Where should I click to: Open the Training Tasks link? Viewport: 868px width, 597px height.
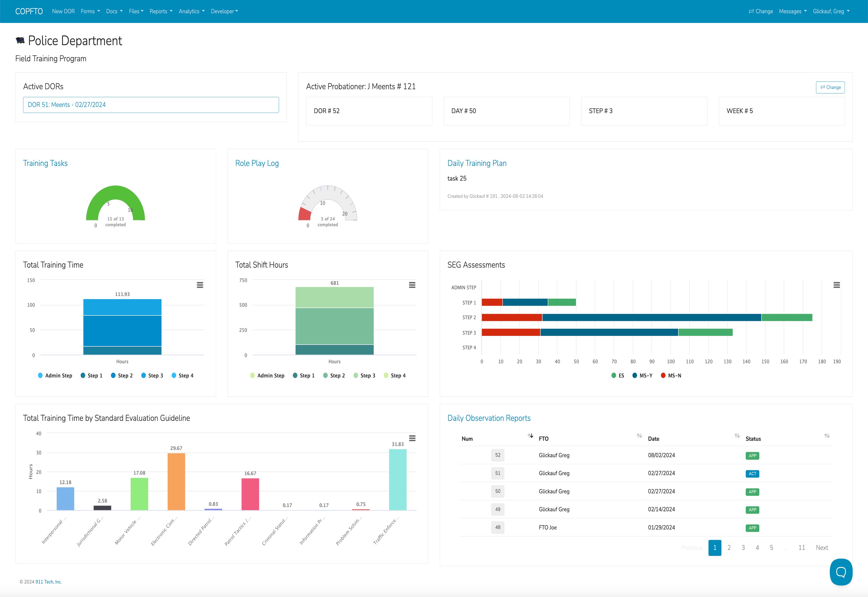45,163
